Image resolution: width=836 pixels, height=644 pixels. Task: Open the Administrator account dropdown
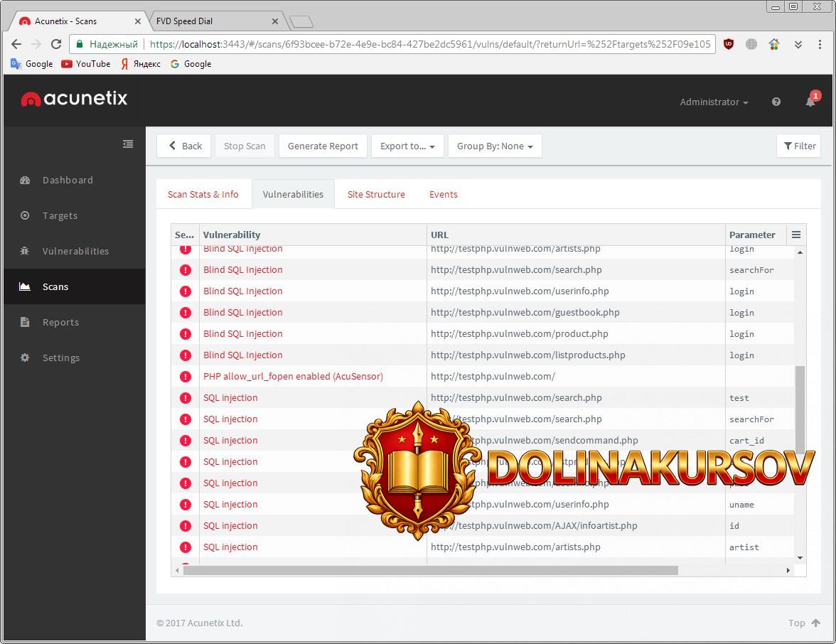tap(713, 102)
